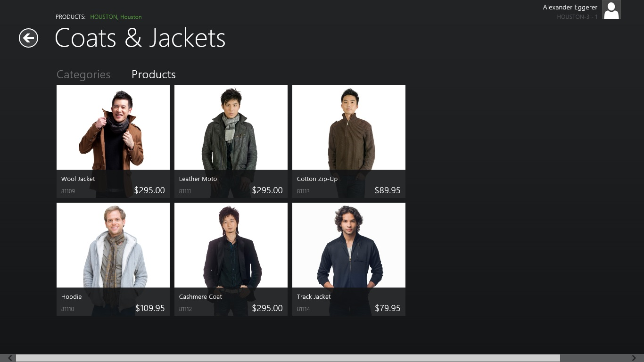
Task: Click product number 81114
Action: click(304, 309)
